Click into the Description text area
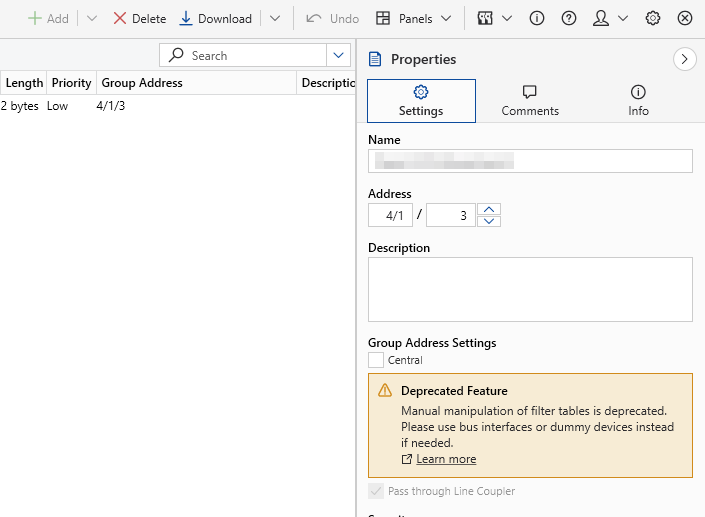 click(530, 289)
